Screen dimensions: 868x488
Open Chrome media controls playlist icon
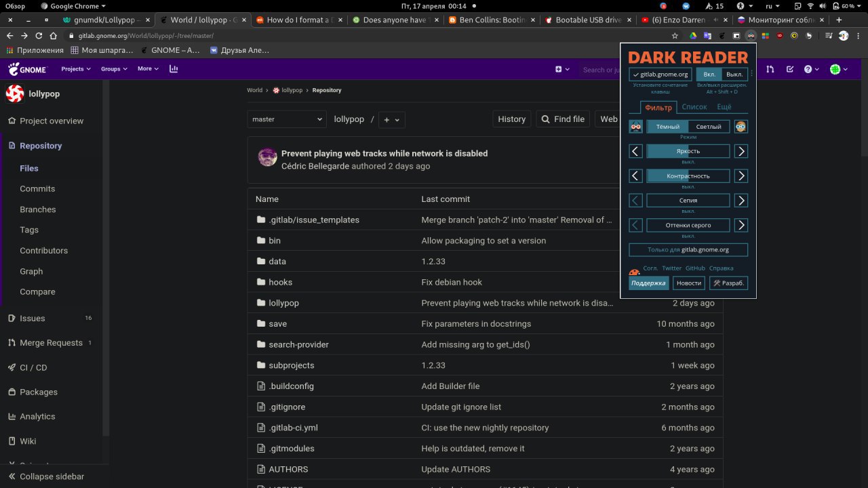click(829, 35)
